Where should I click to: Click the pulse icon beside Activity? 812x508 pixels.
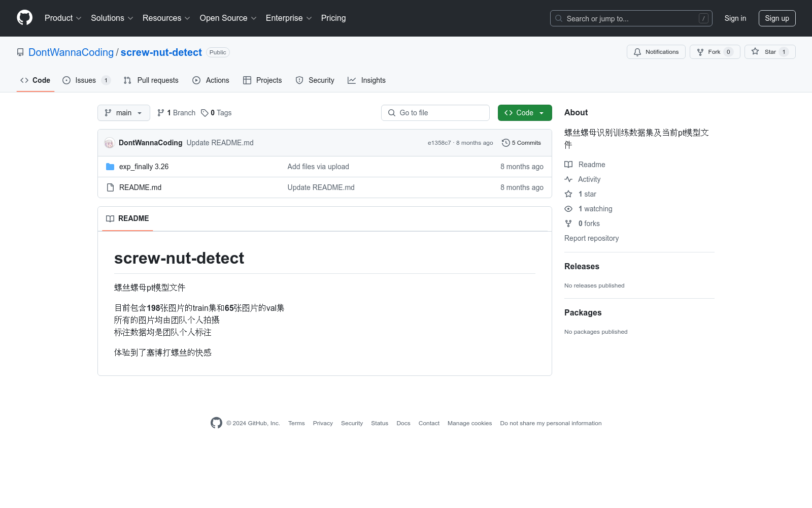[568, 179]
